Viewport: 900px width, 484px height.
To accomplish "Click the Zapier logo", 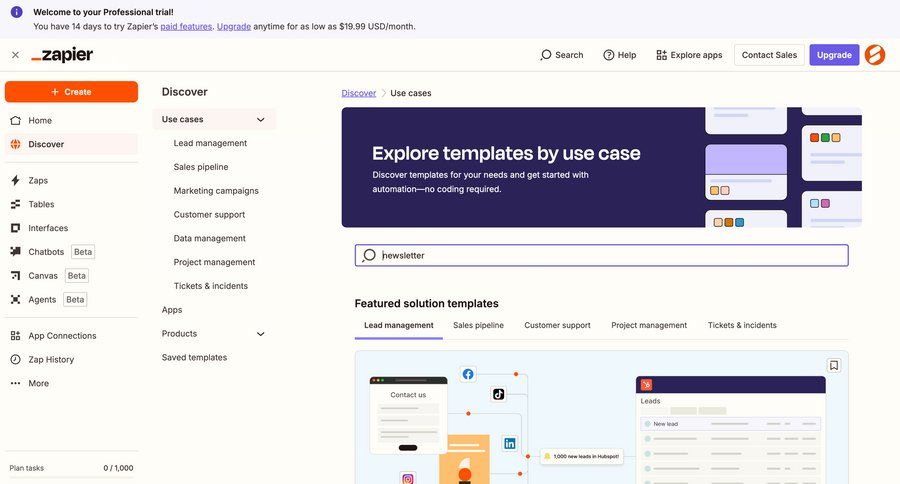I will [x=62, y=55].
